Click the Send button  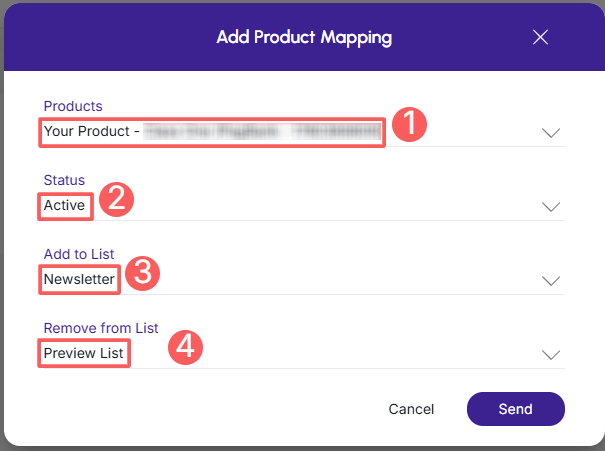point(515,409)
